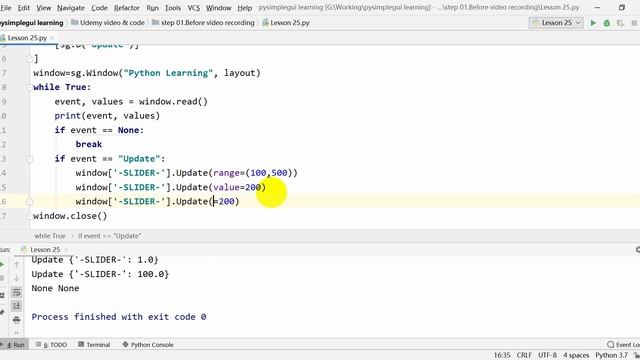Click the window.close() code line
Image resolution: width=640 pixels, height=360 pixels.
click(x=70, y=216)
